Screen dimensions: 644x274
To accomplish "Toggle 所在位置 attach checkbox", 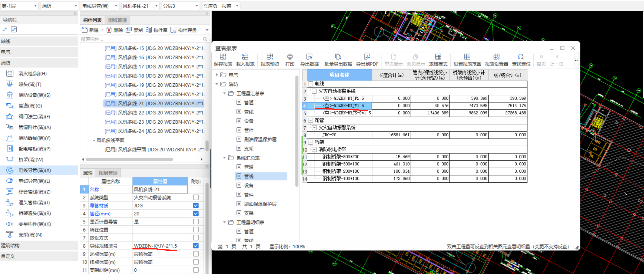I will pyautogui.click(x=196, y=230).
